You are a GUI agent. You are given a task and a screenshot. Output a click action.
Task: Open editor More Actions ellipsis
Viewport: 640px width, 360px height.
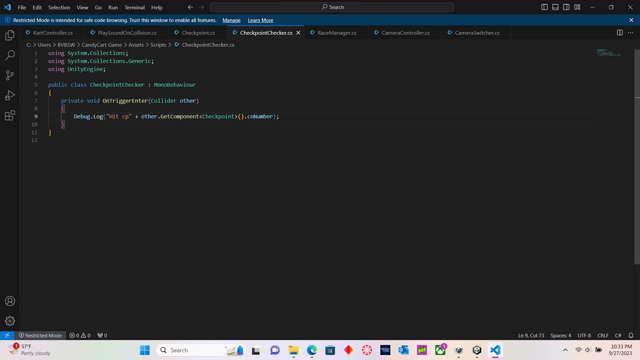[631, 33]
